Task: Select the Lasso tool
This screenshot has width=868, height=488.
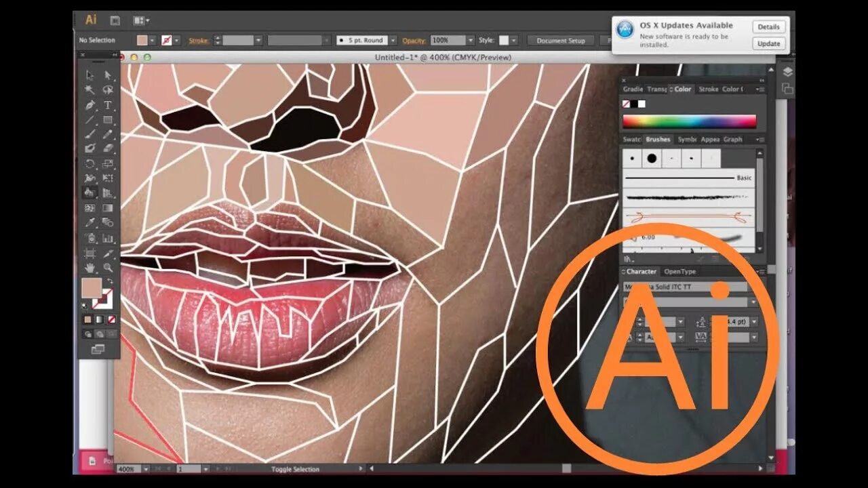Action: pyautogui.click(x=108, y=89)
